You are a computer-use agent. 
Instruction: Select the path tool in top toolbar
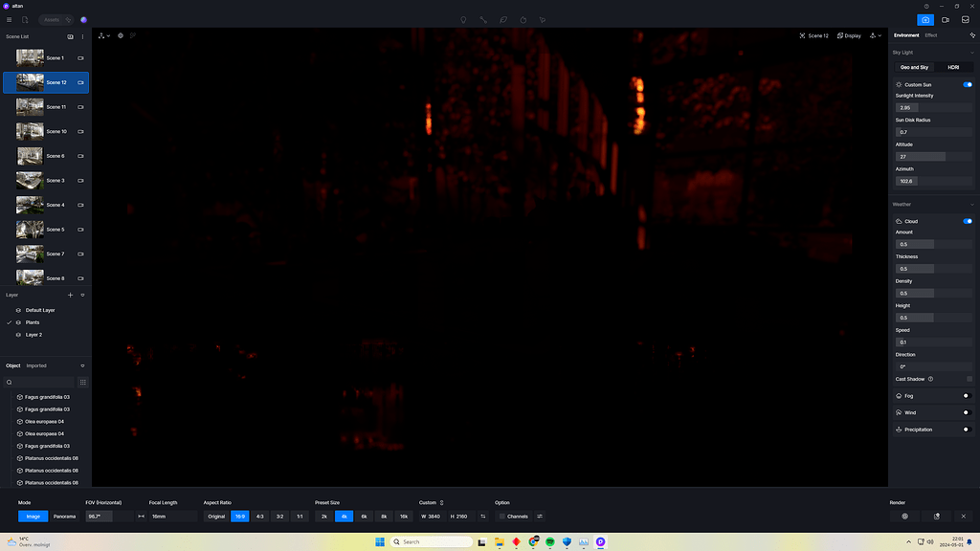coord(483,20)
